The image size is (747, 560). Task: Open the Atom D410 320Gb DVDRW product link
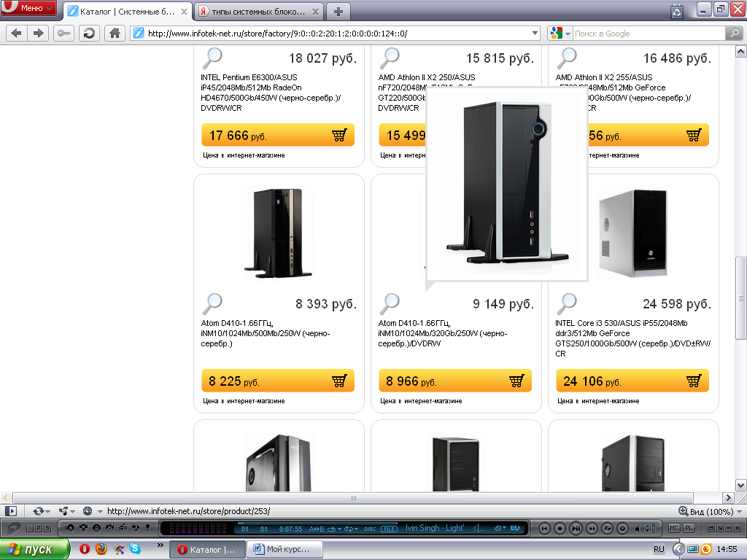click(443, 333)
